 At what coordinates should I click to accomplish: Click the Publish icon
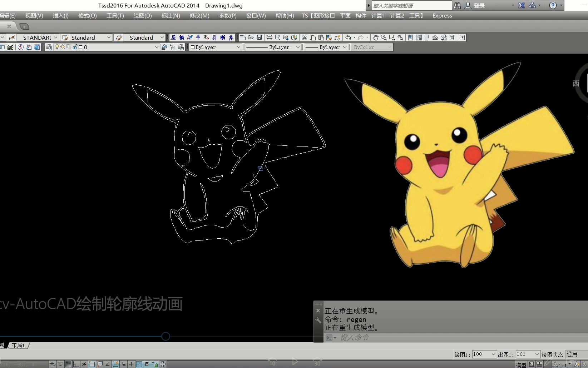[x=286, y=38]
